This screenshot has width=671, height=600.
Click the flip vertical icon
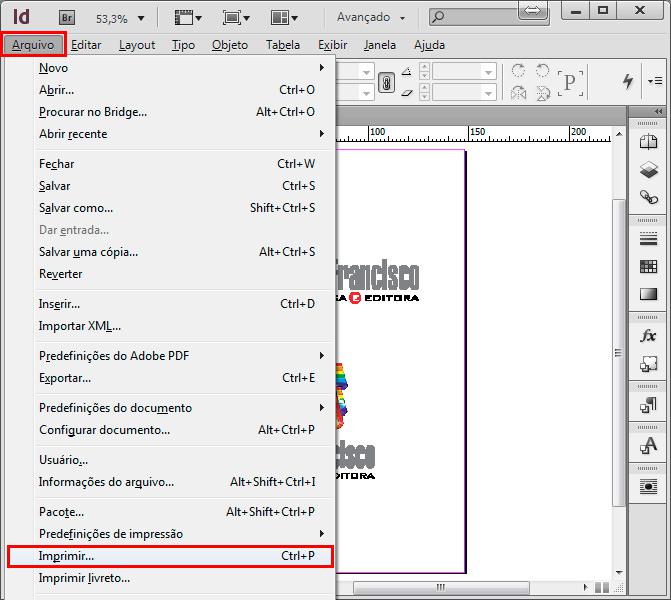(x=543, y=92)
